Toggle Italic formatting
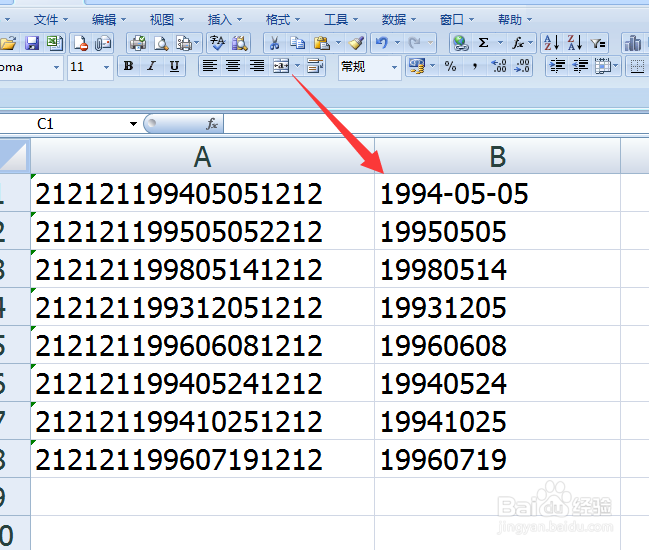649x550 pixels. pyautogui.click(x=151, y=66)
